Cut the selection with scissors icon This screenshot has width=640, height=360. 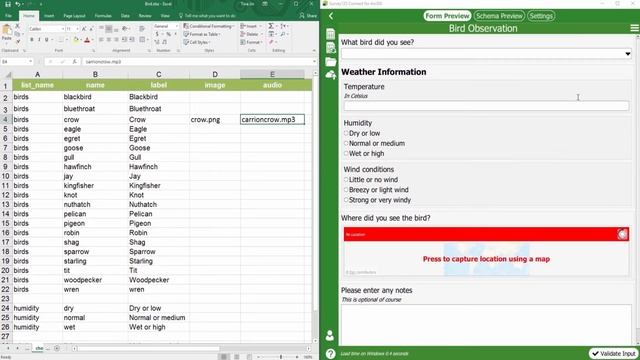(x=18, y=26)
